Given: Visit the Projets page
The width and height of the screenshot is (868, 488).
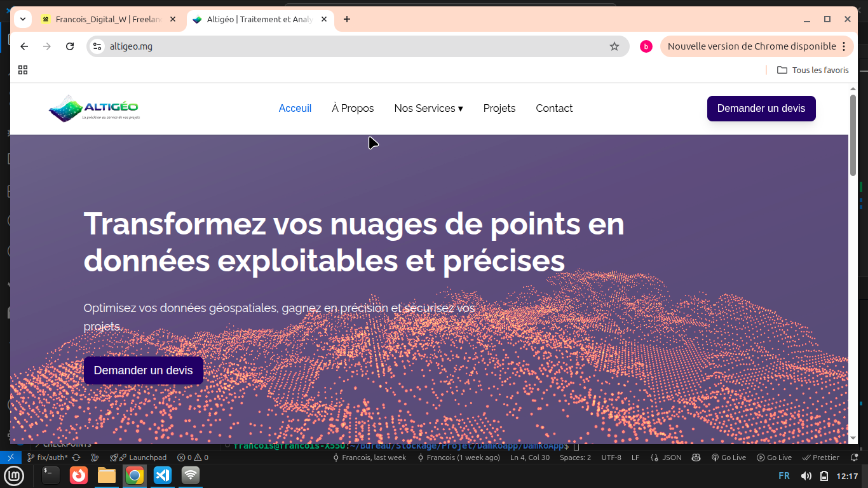Looking at the screenshot, I should 499,109.
